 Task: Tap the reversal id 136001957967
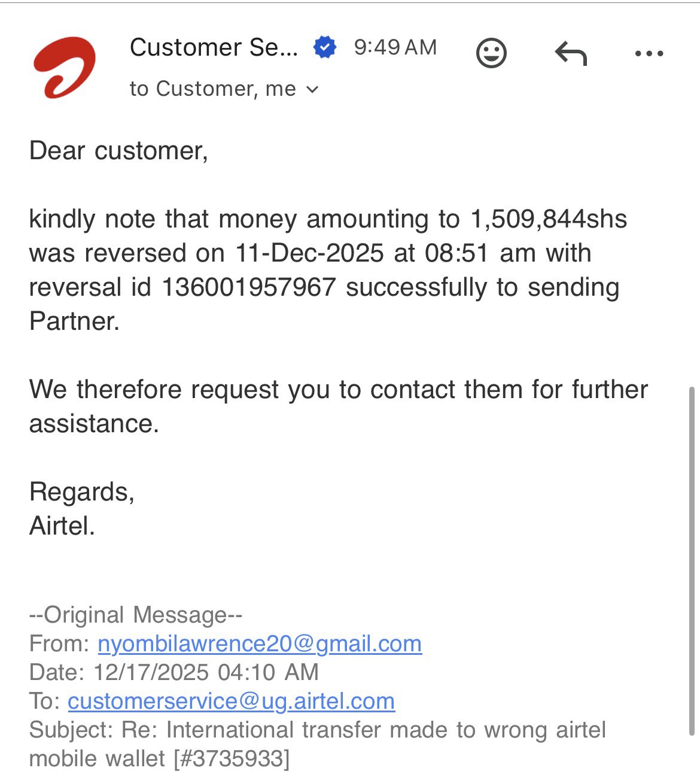tap(248, 287)
